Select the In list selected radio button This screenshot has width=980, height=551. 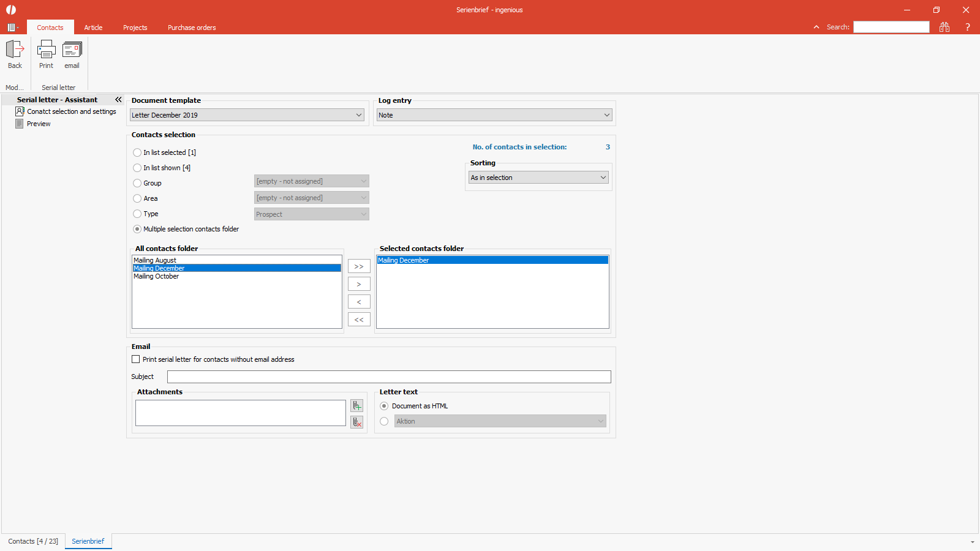[x=137, y=152]
